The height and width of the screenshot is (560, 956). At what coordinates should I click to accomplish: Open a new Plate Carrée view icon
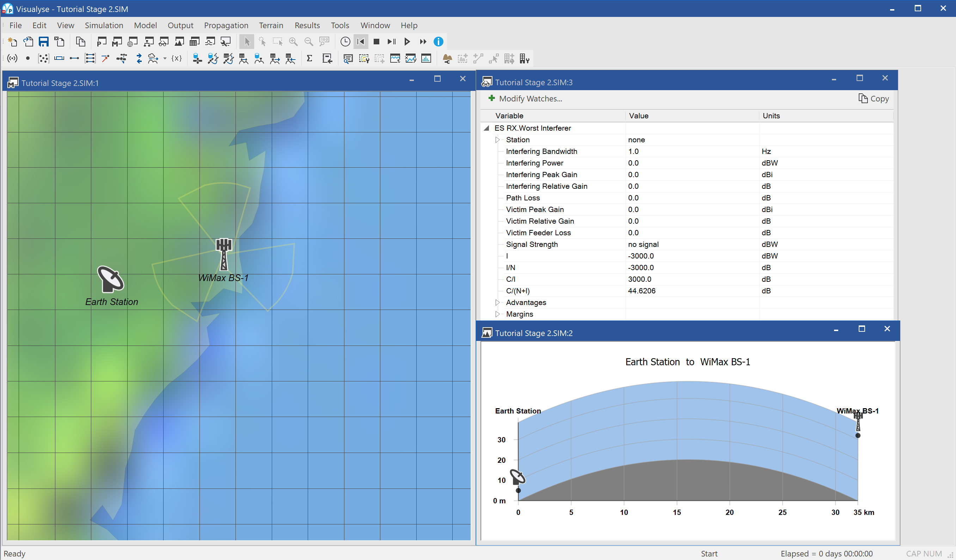tap(102, 41)
